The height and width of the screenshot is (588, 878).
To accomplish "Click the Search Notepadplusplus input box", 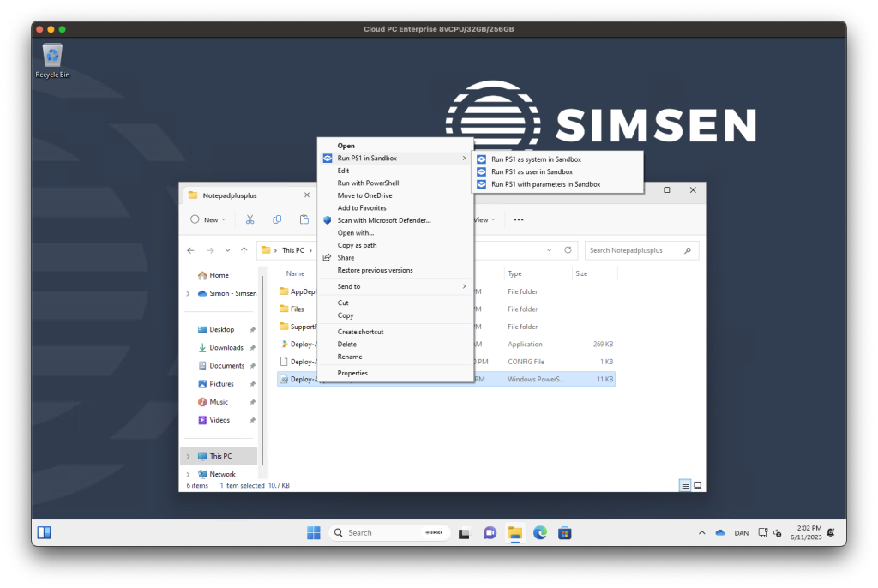I will [634, 250].
